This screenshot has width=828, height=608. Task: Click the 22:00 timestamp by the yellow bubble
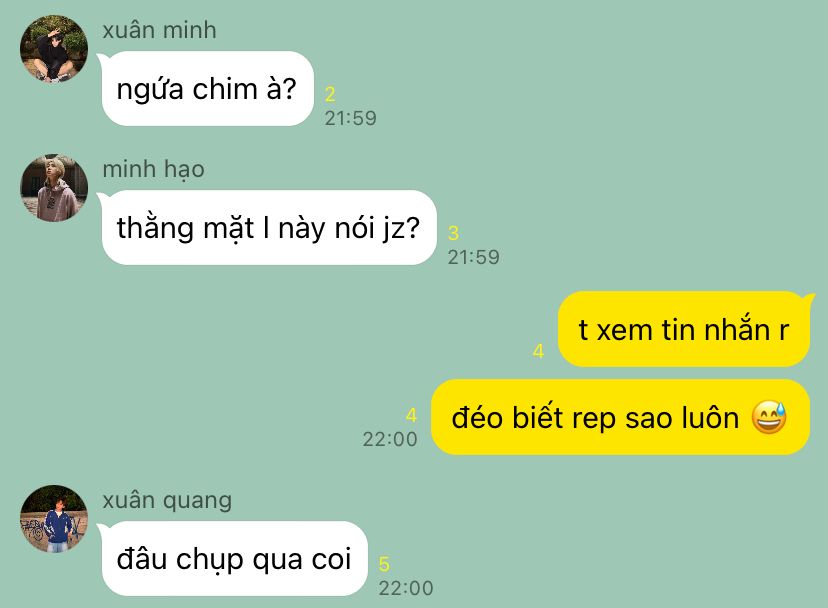coord(390,439)
